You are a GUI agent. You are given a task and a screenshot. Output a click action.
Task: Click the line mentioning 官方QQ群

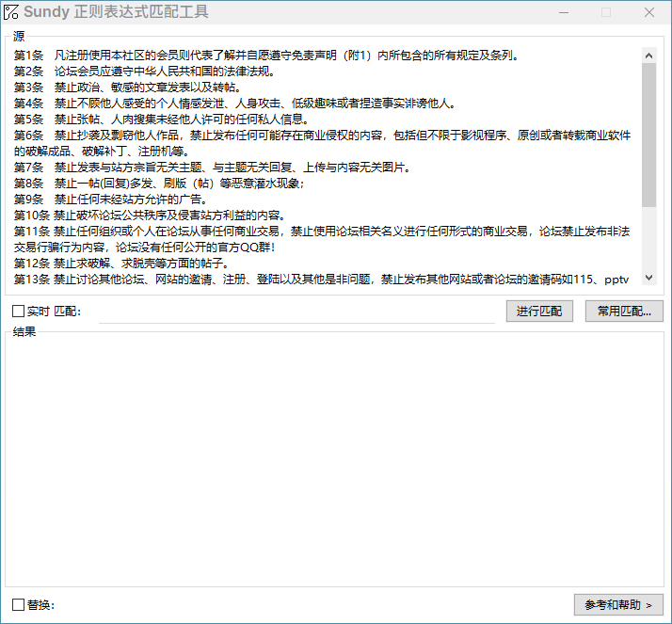pos(144,248)
